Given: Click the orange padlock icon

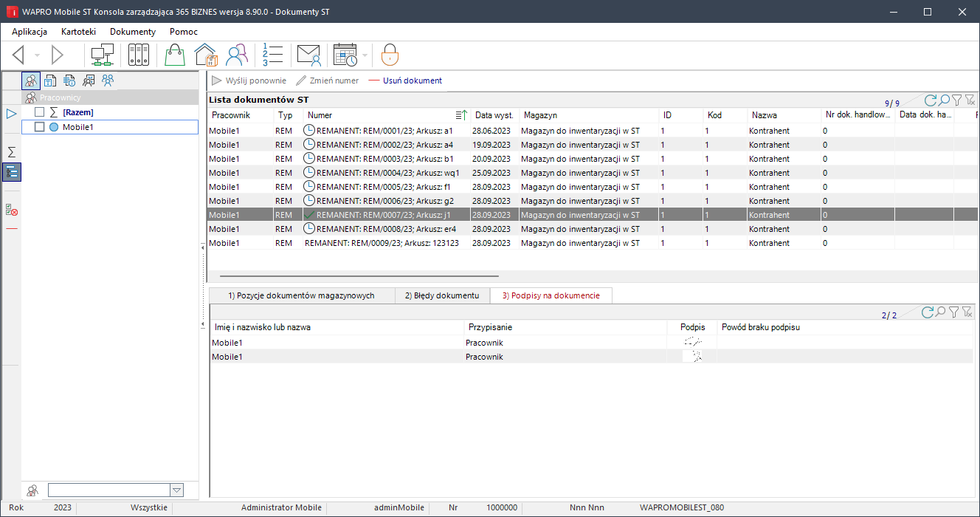Looking at the screenshot, I should [390, 55].
